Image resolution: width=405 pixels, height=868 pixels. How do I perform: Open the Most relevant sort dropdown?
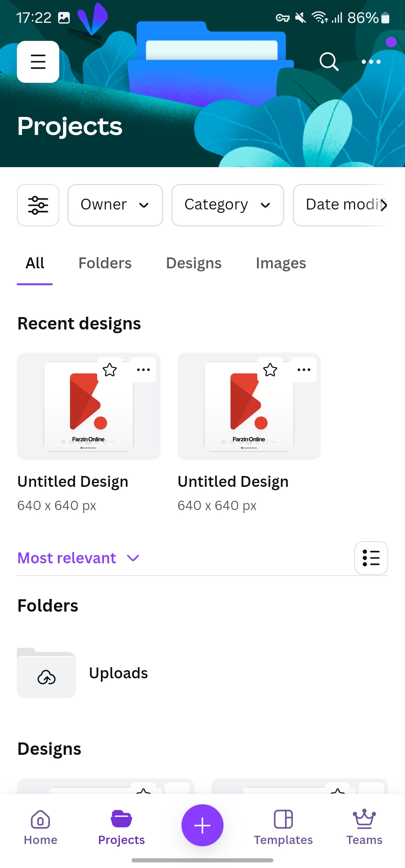pyautogui.click(x=79, y=558)
